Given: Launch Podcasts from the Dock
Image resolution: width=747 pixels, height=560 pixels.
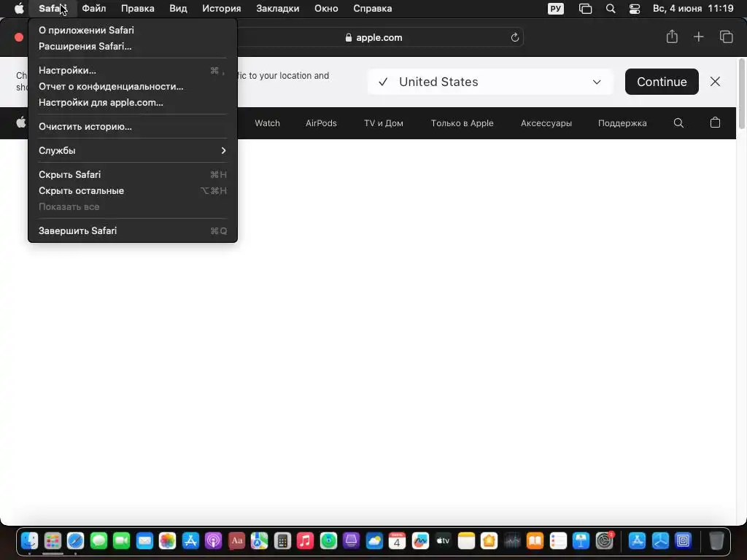Looking at the screenshot, I should coord(214,540).
